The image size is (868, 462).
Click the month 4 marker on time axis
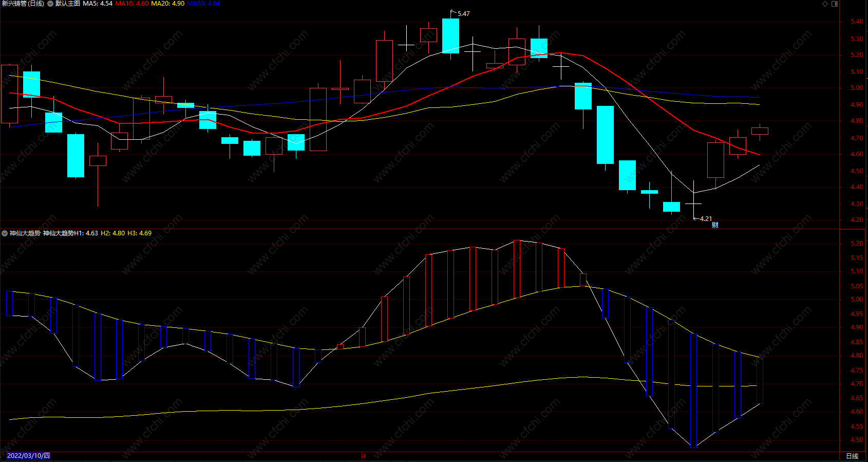(x=364, y=456)
